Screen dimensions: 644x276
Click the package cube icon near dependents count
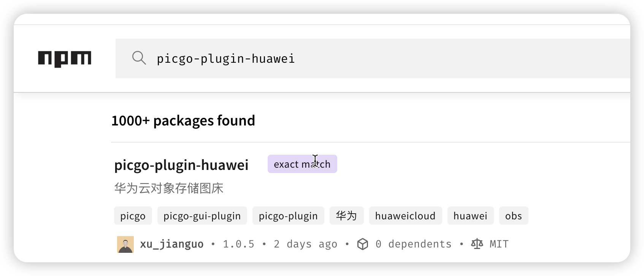click(x=363, y=244)
